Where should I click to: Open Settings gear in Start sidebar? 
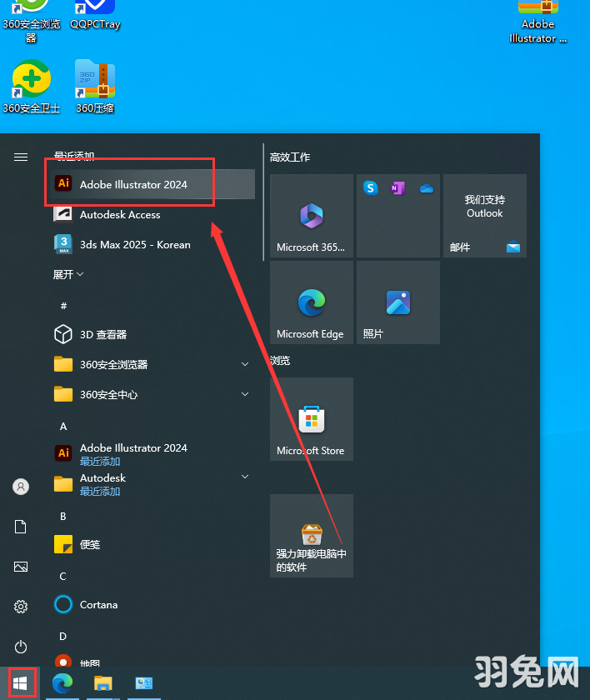pyautogui.click(x=21, y=607)
